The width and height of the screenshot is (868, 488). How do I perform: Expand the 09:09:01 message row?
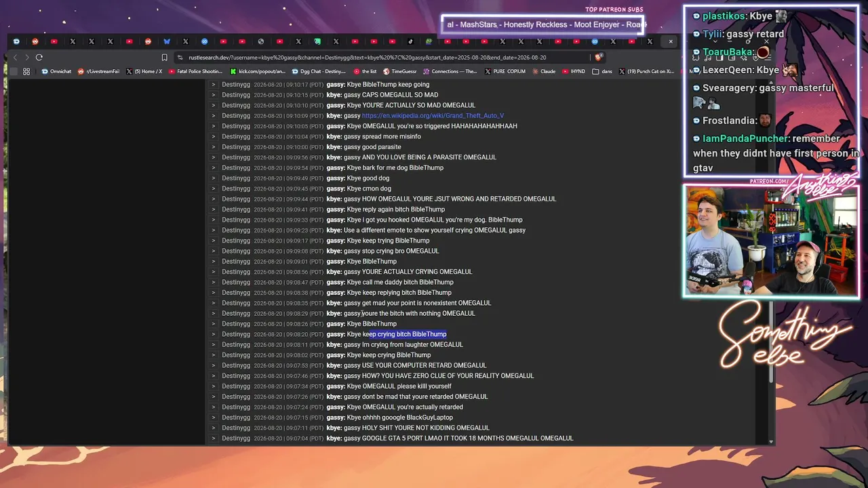click(x=213, y=262)
